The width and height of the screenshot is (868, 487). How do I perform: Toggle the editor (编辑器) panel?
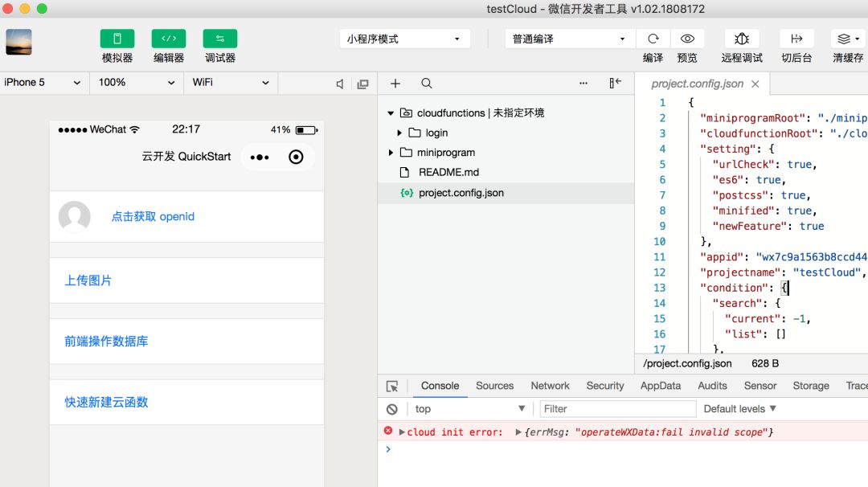pos(168,39)
